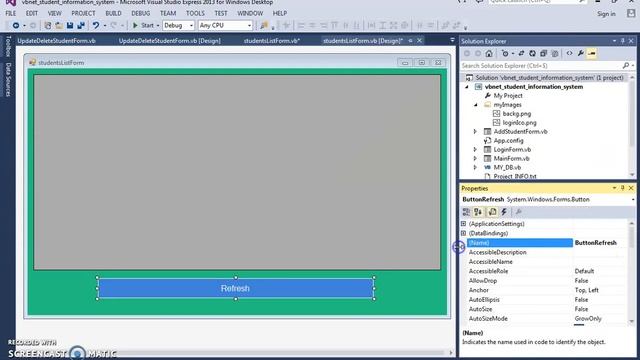
Task: Click Sign in link
Action: point(606,14)
